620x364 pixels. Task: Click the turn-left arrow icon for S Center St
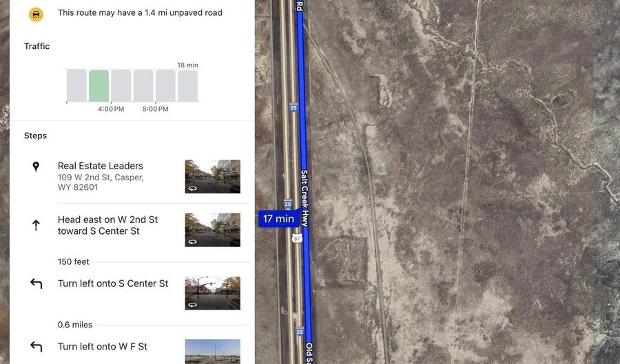click(x=36, y=283)
